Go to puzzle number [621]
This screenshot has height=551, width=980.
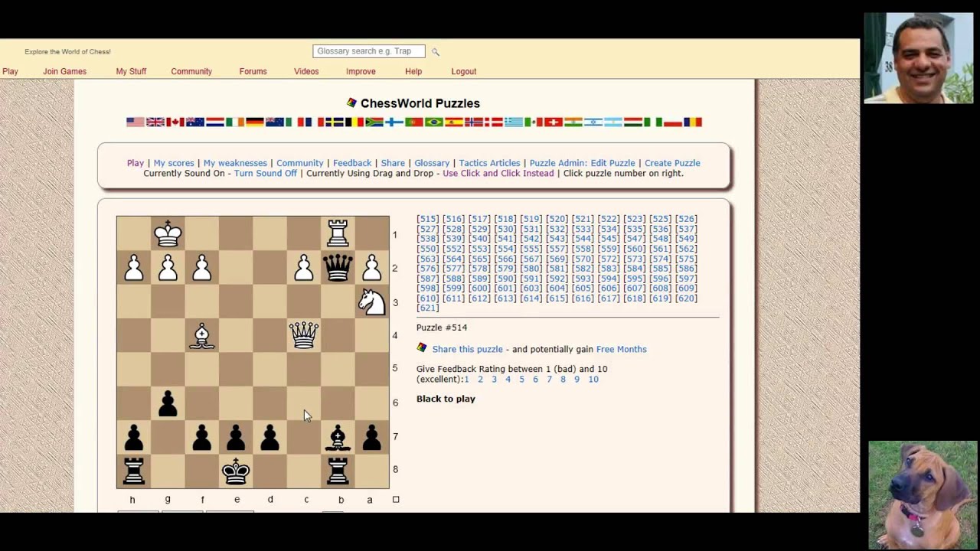coord(428,308)
